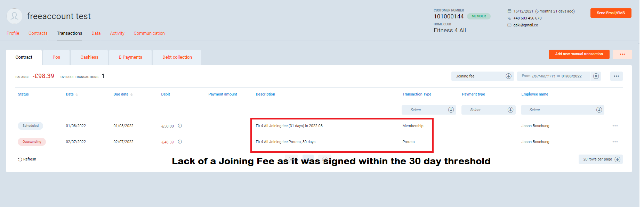644x207 pixels.
Task: Open the Debt collection tab
Action: [x=177, y=57]
